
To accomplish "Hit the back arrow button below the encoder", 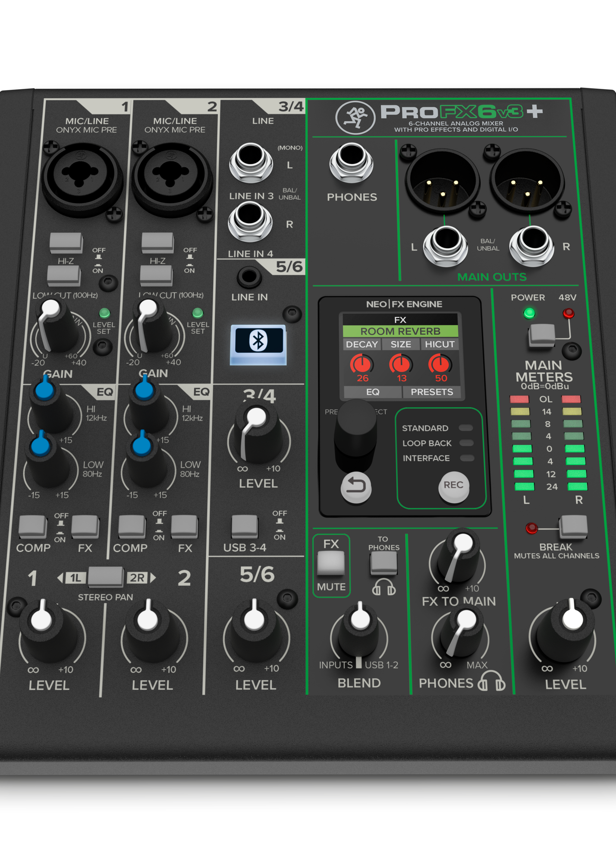I will (356, 488).
